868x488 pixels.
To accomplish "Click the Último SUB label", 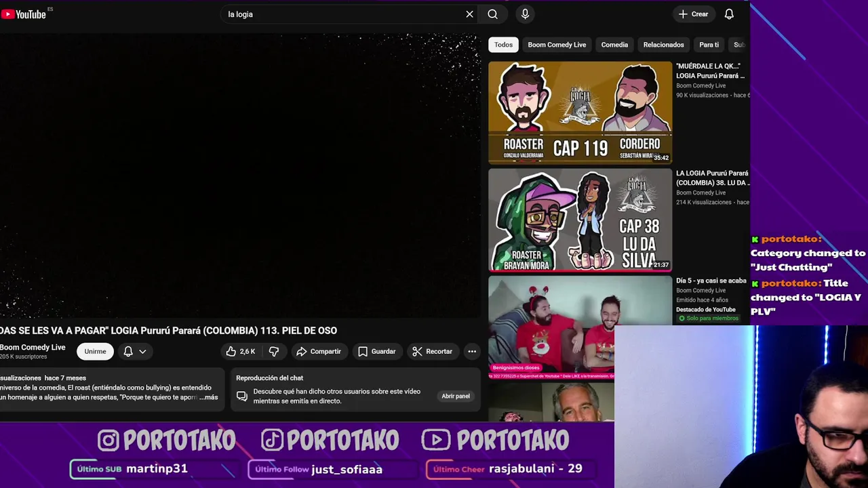I will click(99, 469).
